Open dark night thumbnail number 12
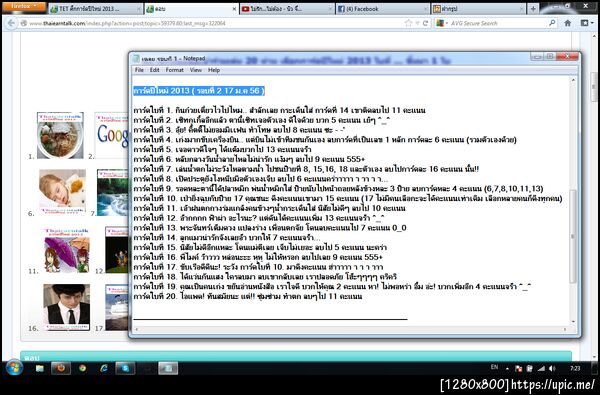Image resolution: width=600 pixels, height=395 pixels. [117, 250]
